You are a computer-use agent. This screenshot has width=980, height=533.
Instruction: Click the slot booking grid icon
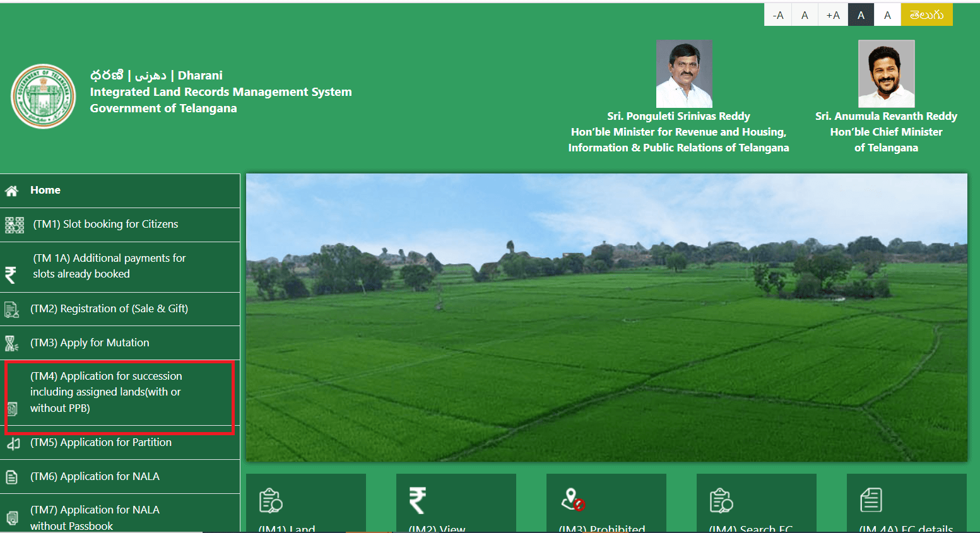coord(14,225)
